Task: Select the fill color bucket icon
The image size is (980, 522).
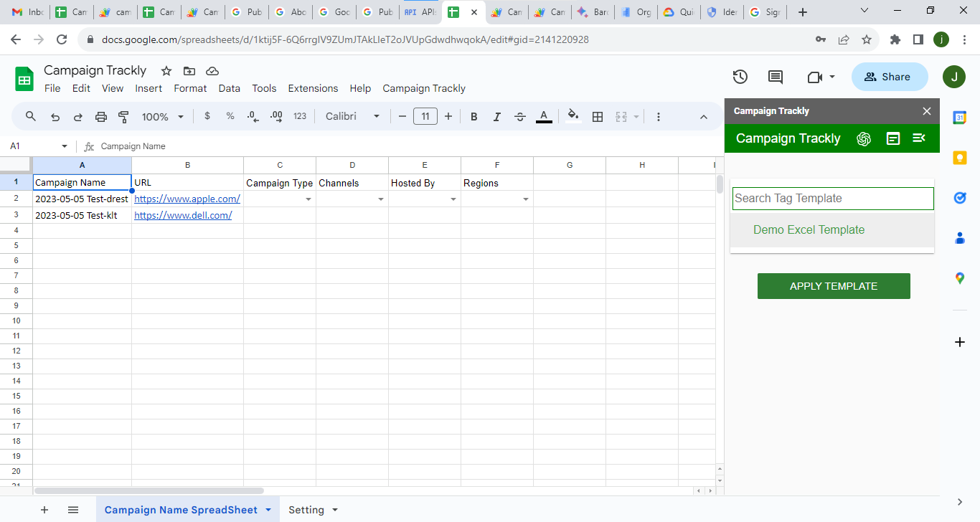Action: coord(573,115)
